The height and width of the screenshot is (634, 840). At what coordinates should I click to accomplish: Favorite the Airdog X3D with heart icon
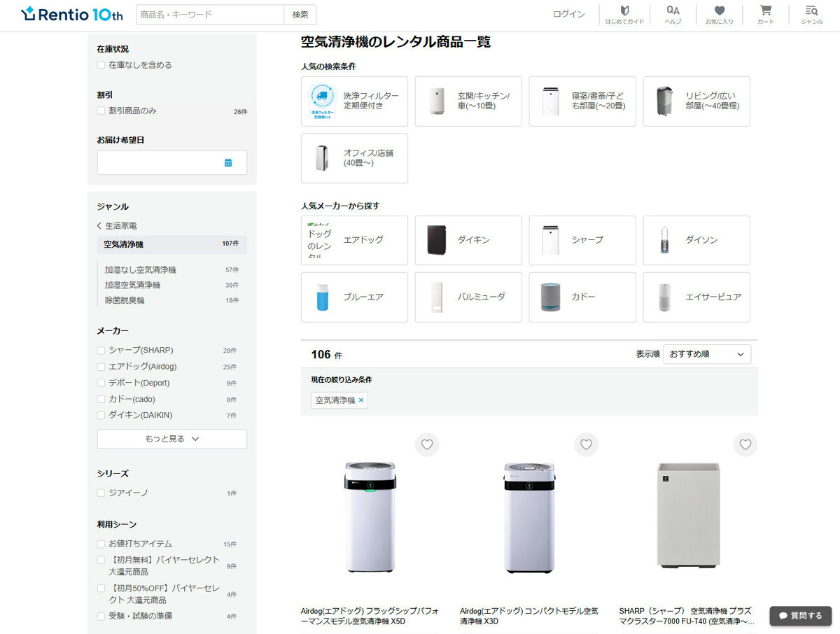[x=586, y=444]
